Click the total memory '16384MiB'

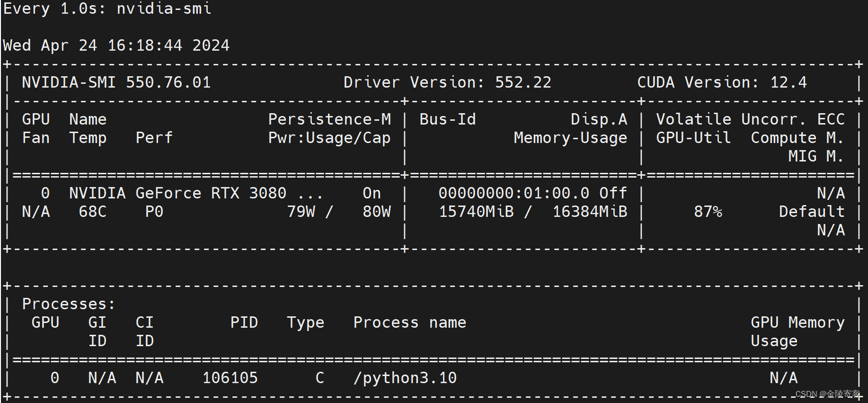590,212
